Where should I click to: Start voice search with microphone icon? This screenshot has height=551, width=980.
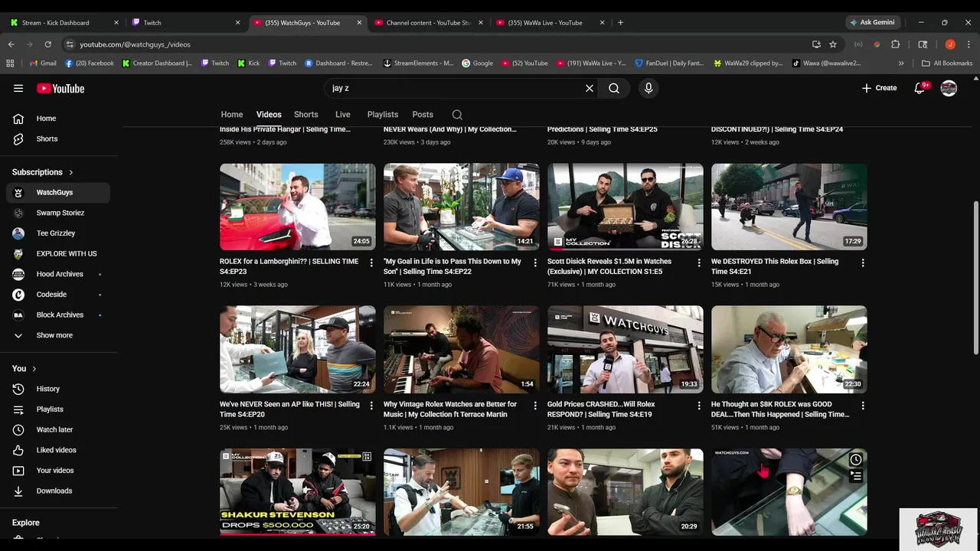tap(648, 88)
